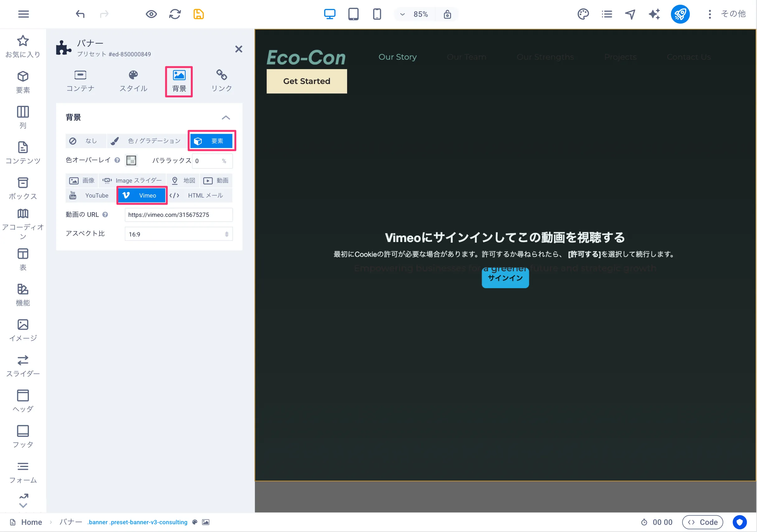Collapse the 背景 section
The image size is (757, 532).
coord(226,118)
